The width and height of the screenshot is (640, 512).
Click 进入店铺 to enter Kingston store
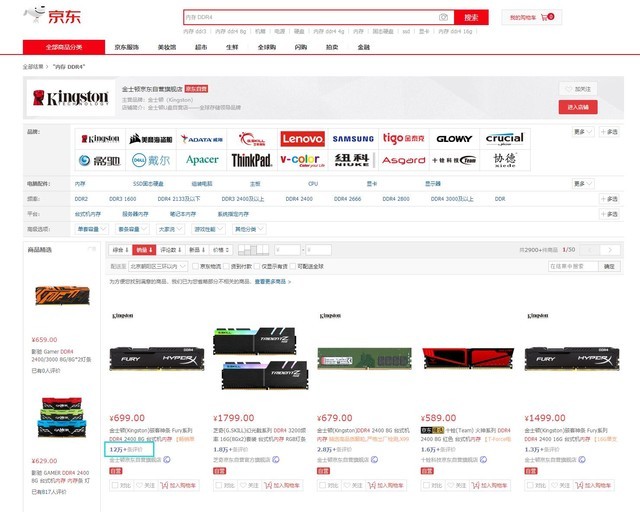(x=580, y=106)
